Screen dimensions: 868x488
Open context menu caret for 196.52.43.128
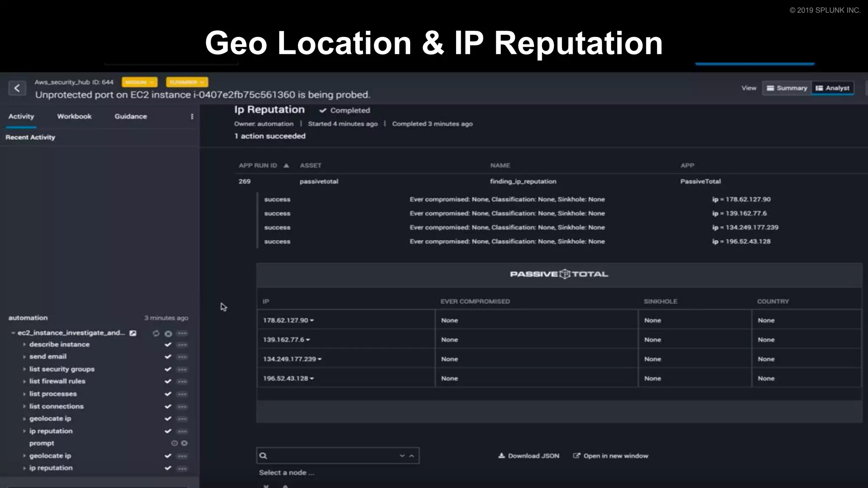pyautogui.click(x=312, y=378)
